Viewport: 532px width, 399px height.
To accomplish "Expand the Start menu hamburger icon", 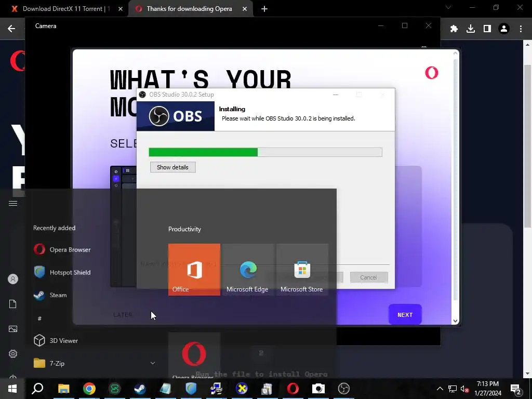I will tap(13, 204).
